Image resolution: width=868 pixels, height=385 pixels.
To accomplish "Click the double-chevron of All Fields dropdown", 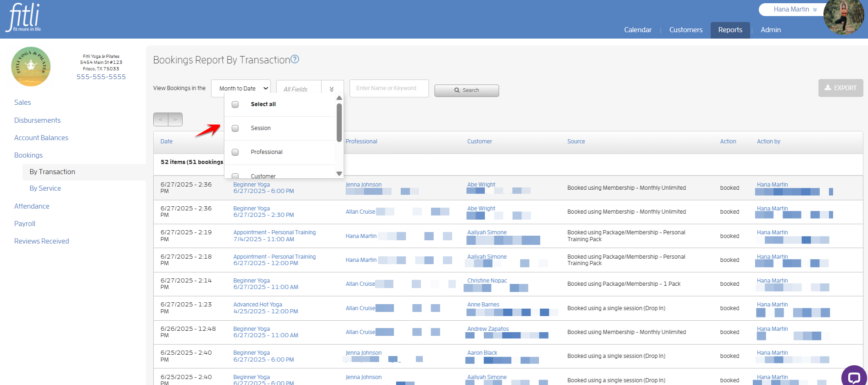I will [x=331, y=89].
